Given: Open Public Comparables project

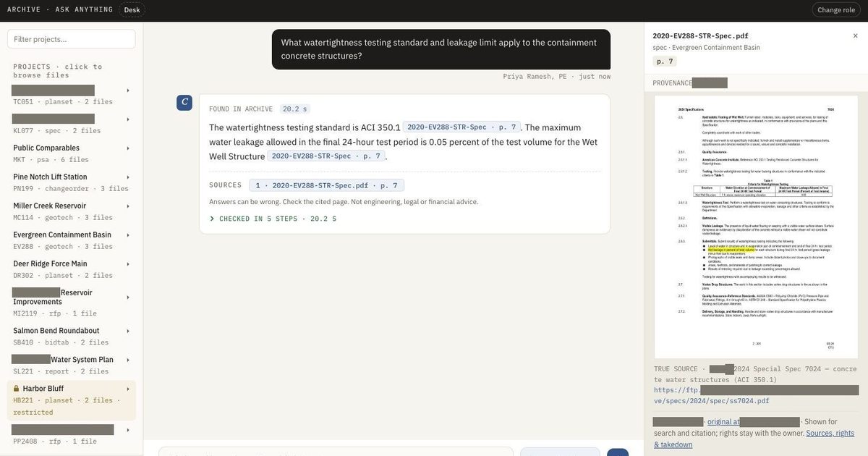Looking at the screenshot, I should click(46, 148).
